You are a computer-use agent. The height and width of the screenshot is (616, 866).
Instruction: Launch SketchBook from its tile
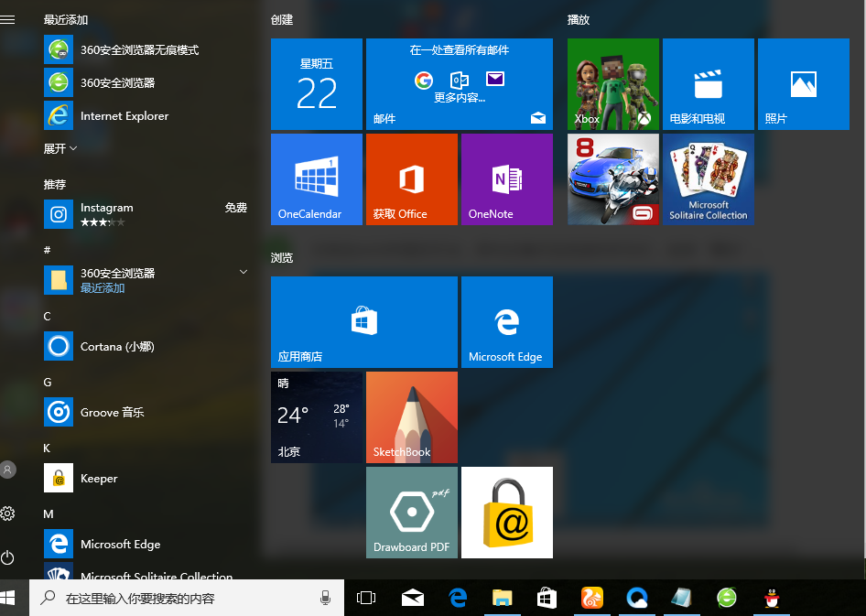[411, 416]
